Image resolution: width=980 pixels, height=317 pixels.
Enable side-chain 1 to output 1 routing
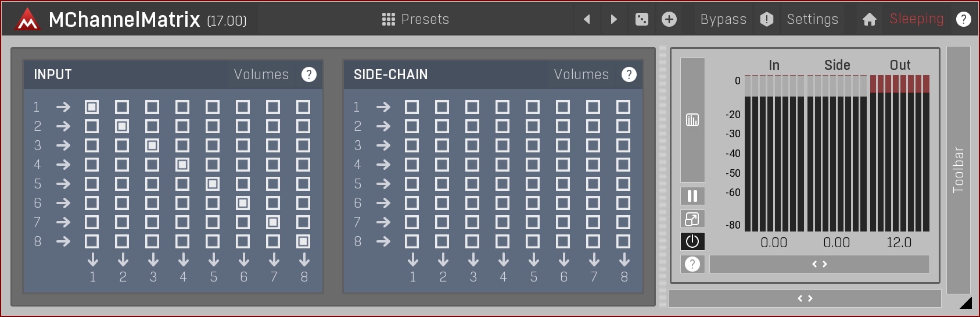point(412,107)
